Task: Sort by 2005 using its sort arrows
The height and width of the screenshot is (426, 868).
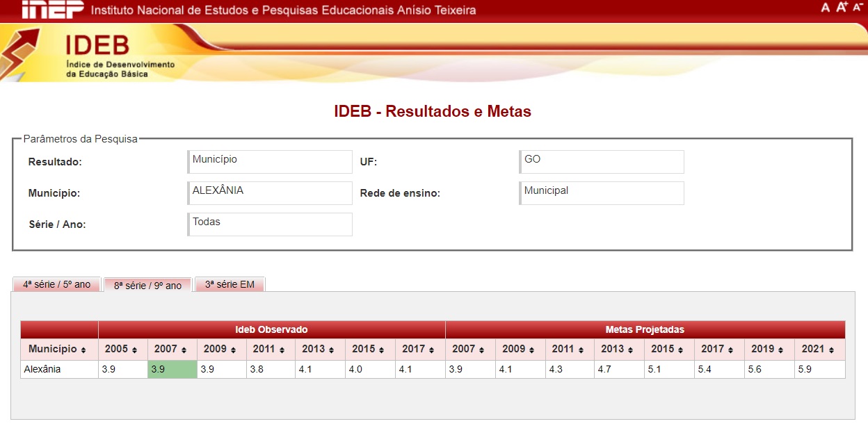Action: pyautogui.click(x=134, y=350)
